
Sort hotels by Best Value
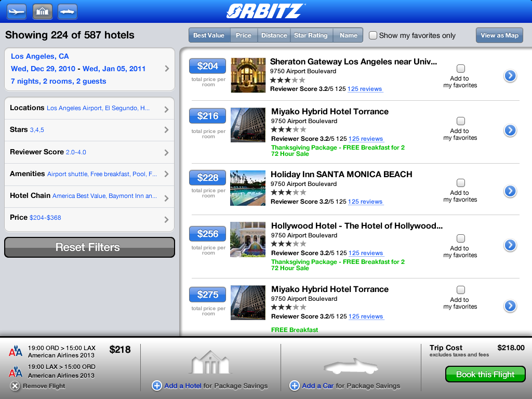point(209,35)
